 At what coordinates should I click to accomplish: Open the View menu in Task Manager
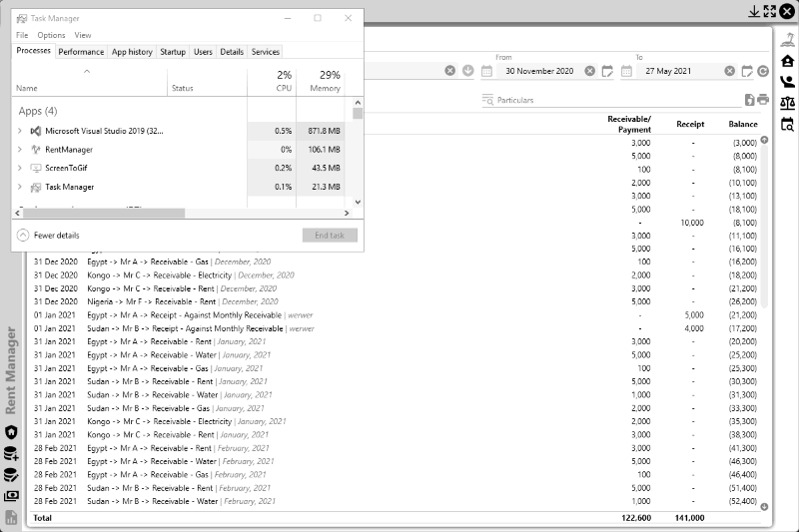pos(83,35)
